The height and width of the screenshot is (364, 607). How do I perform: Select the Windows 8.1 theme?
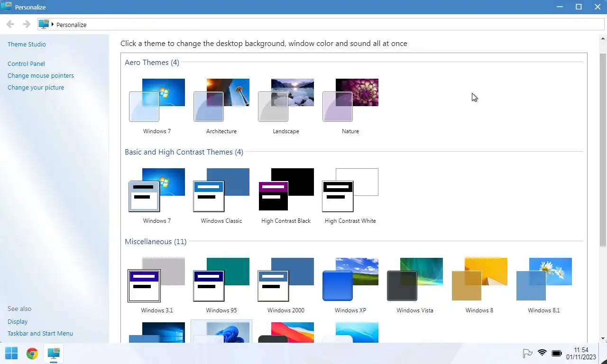pos(544,285)
